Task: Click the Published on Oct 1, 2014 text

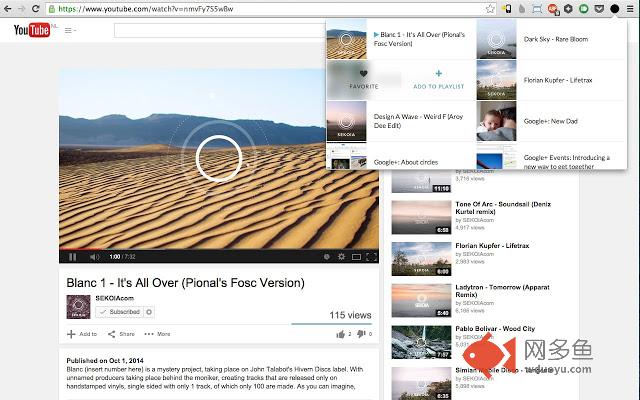Action: coord(105,360)
